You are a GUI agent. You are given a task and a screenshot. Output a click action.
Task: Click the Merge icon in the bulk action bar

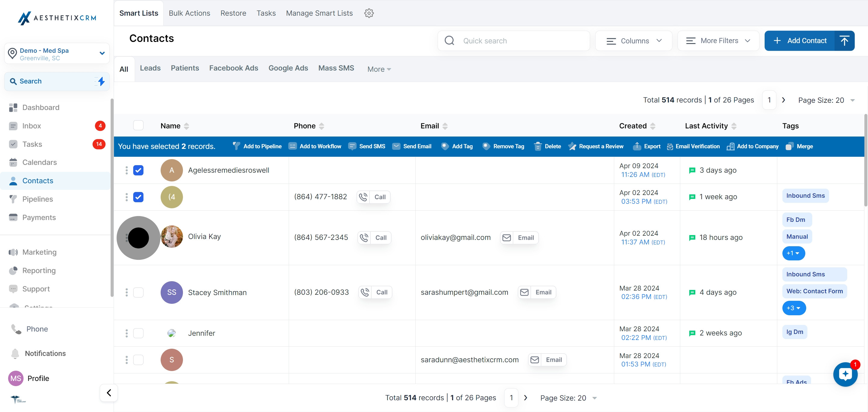pyautogui.click(x=789, y=146)
